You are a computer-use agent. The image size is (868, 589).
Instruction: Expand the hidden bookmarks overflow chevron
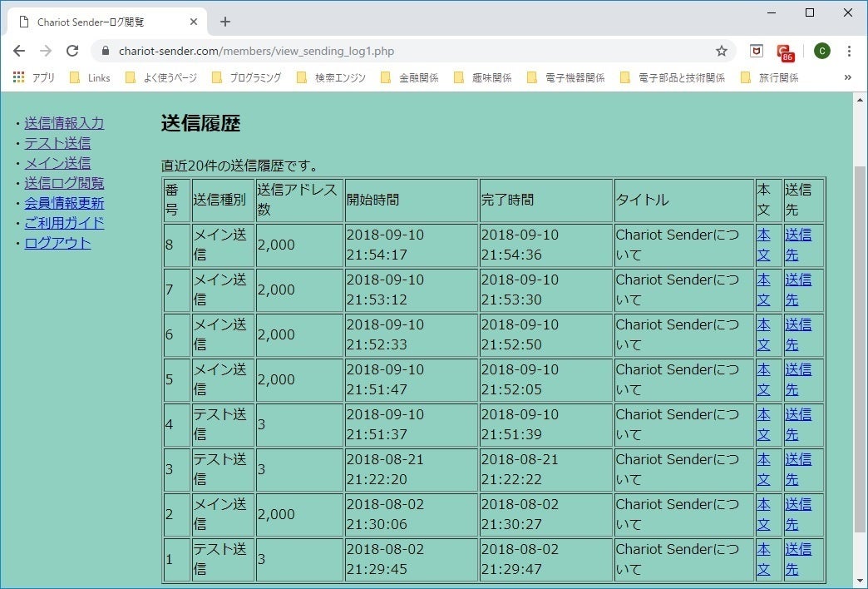847,77
